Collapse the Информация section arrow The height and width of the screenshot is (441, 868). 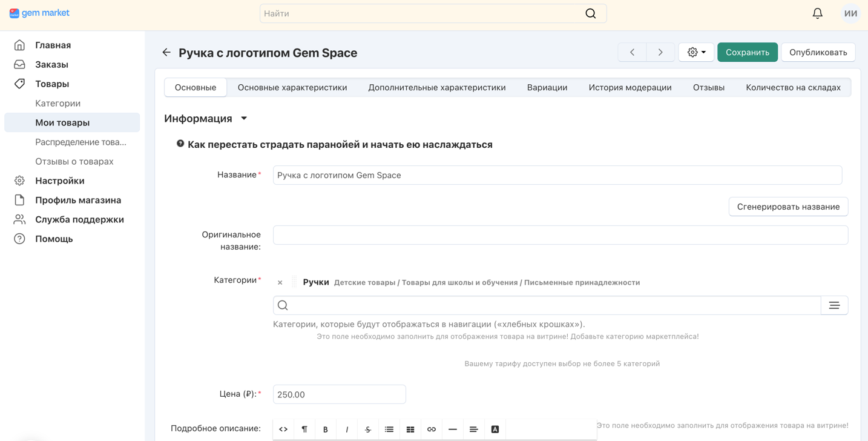[244, 119]
